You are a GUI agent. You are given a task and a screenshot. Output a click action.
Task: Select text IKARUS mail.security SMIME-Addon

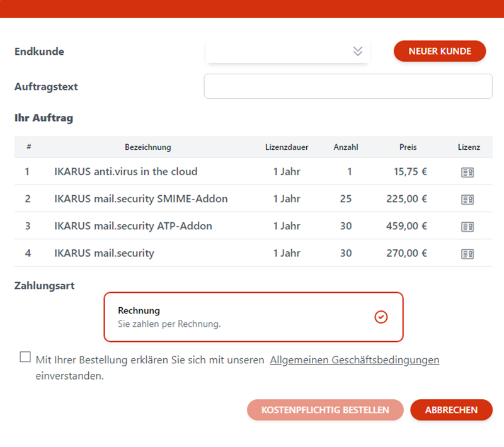140,199
